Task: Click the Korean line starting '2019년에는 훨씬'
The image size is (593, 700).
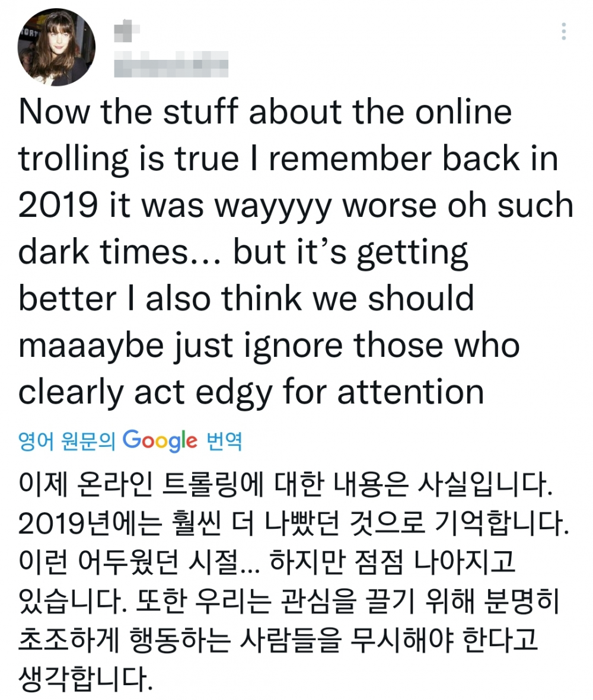Action: [294, 523]
